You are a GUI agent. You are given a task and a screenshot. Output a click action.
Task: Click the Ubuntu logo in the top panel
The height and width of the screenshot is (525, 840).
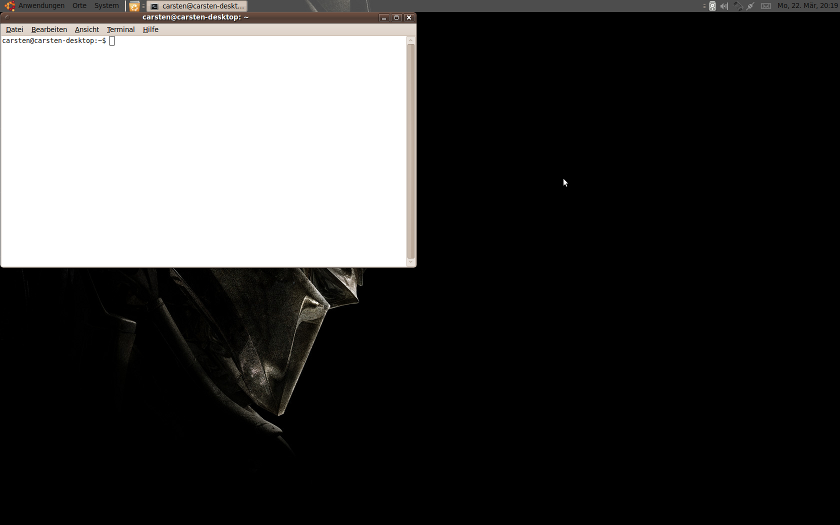9,6
